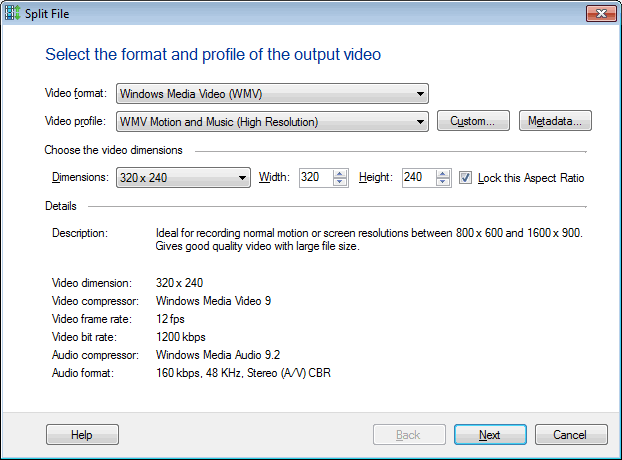
Task: Click the description text in Details
Action: [368, 240]
